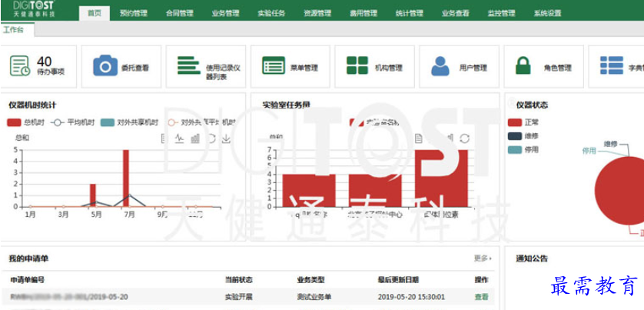
Task: Click 通知公告 panel title
Action: (532, 258)
